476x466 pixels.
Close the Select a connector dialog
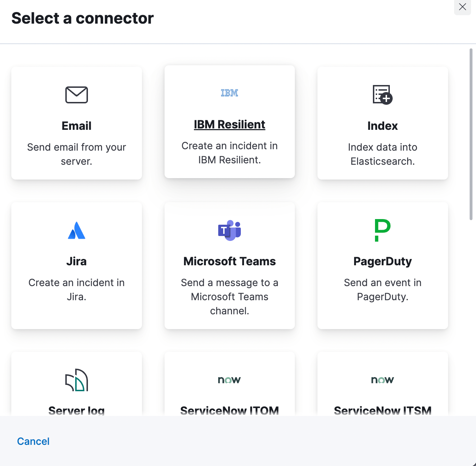click(462, 7)
